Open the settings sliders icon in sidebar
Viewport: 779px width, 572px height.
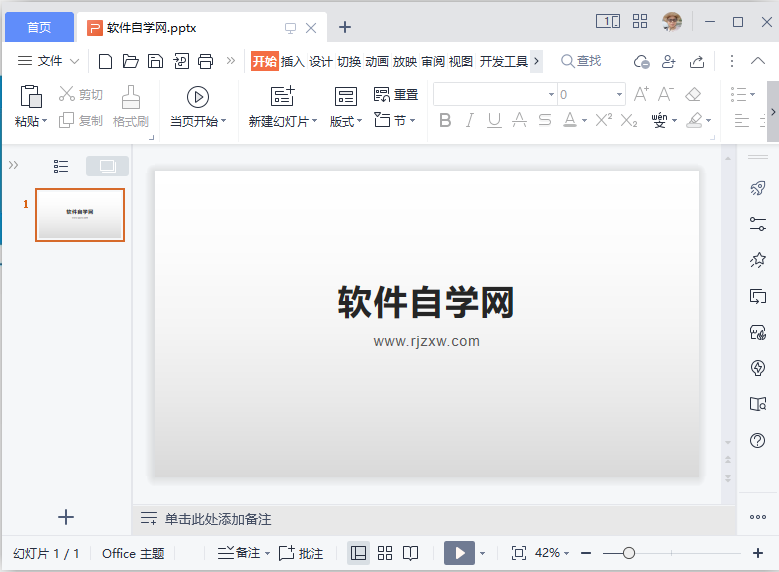pos(758,224)
